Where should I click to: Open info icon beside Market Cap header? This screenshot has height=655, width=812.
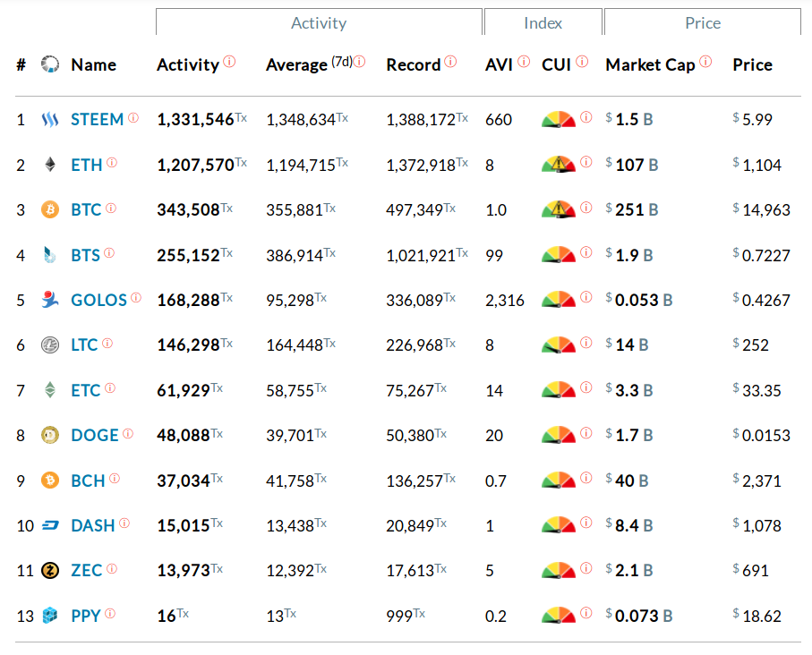(x=705, y=62)
